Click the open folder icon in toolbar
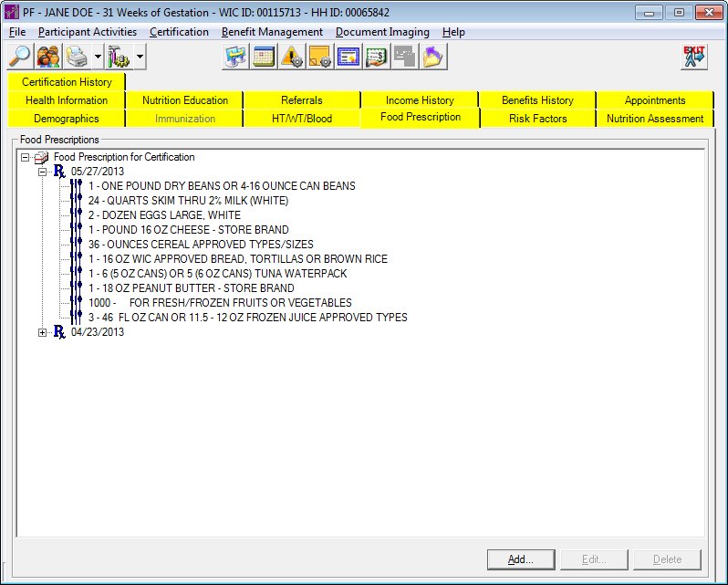This screenshot has height=585, width=728. pos(432,57)
